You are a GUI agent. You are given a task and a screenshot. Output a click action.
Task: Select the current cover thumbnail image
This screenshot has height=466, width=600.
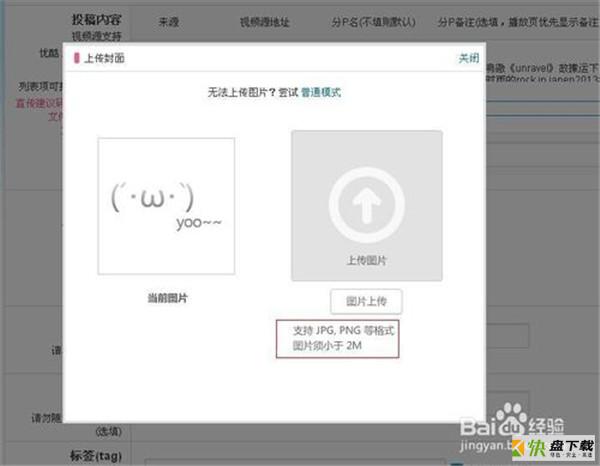tap(166, 206)
